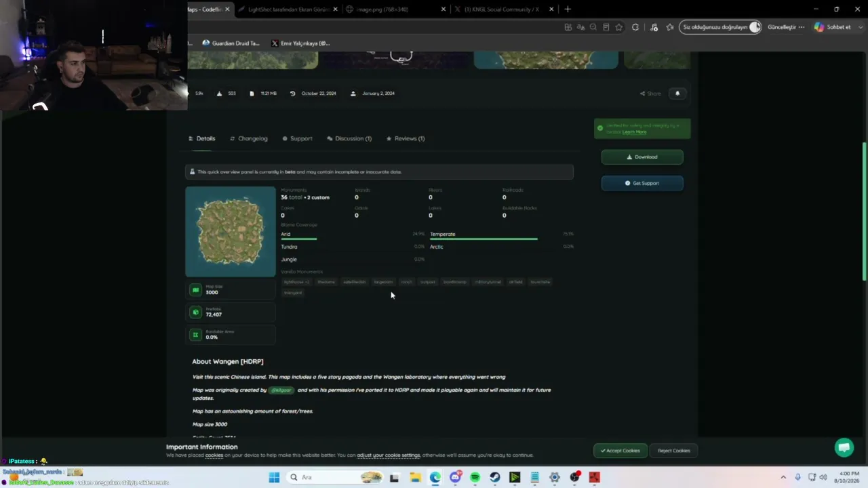Click the green Map Size icon

click(x=196, y=290)
